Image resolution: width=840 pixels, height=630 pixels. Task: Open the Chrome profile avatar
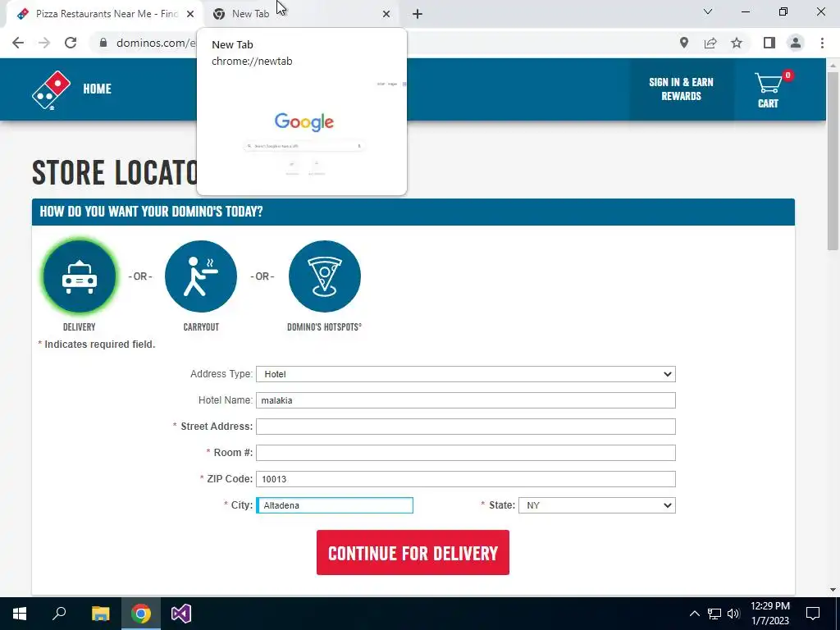(x=796, y=43)
